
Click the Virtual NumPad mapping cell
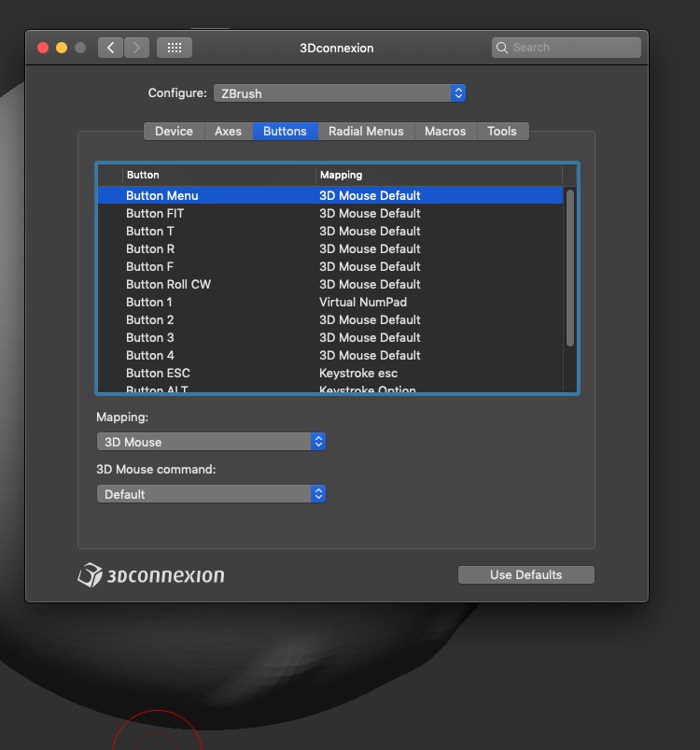[363, 302]
